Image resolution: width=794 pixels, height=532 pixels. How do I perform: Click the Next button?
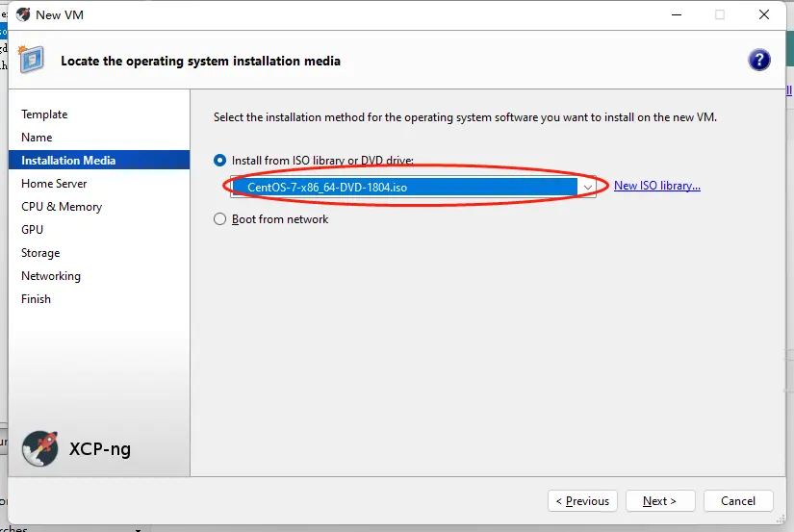660,501
